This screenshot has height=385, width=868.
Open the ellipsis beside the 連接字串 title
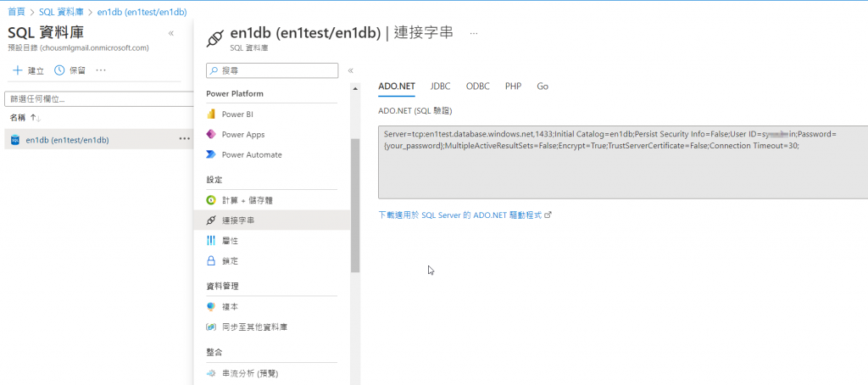pyautogui.click(x=473, y=33)
